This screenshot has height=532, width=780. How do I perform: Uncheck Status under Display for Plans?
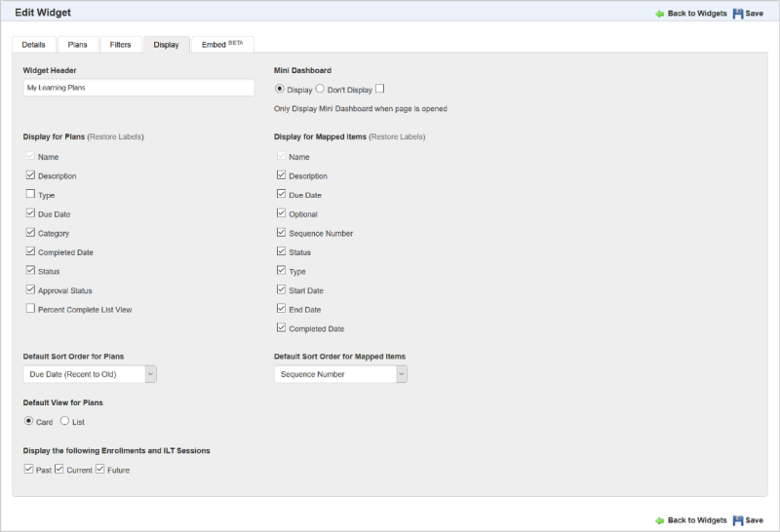(x=30, y=270)
